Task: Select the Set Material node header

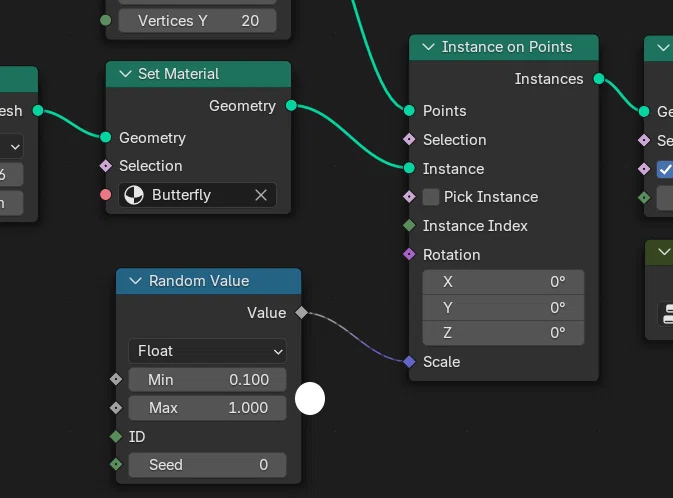Action: [x=198, y=74]
